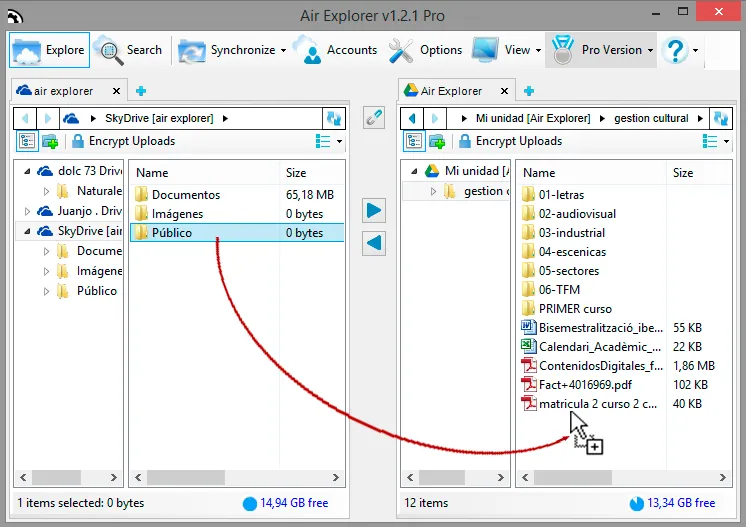
Task: Toggle folder tree in left pane
Action: [x=27, y=141]
